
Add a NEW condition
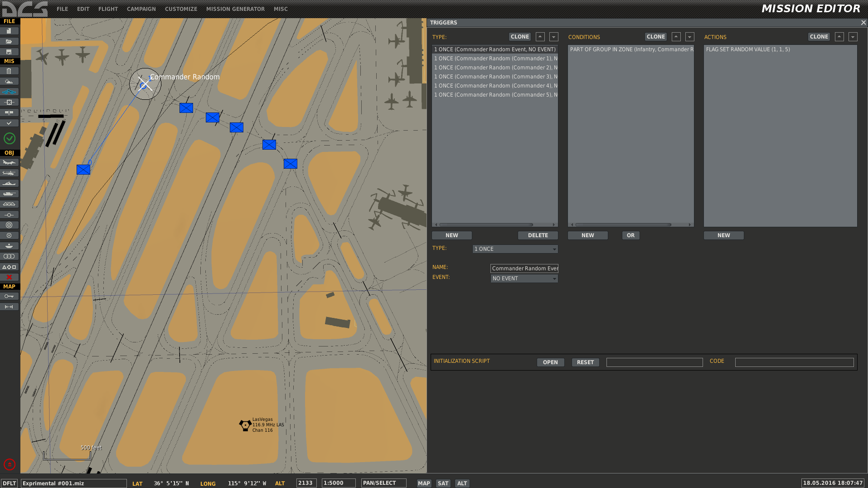pos(588,235)
